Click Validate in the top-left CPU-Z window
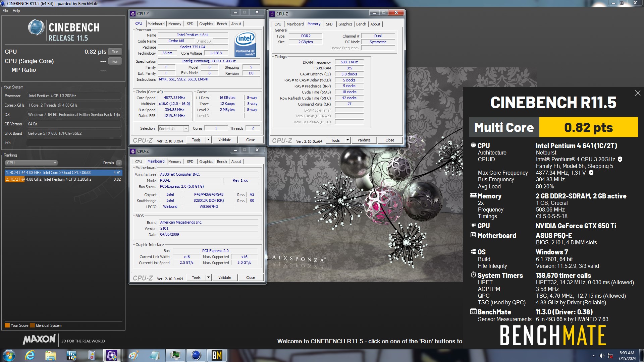 click(225, 140)
